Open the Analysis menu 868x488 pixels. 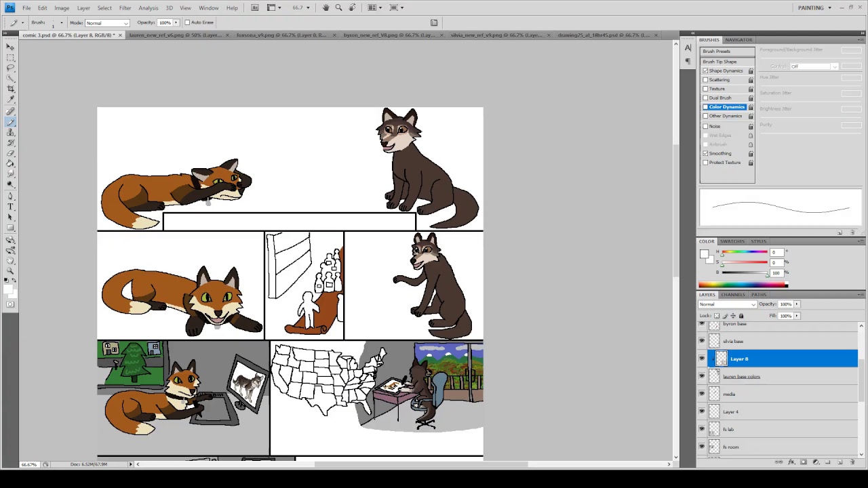pos(148,8)
